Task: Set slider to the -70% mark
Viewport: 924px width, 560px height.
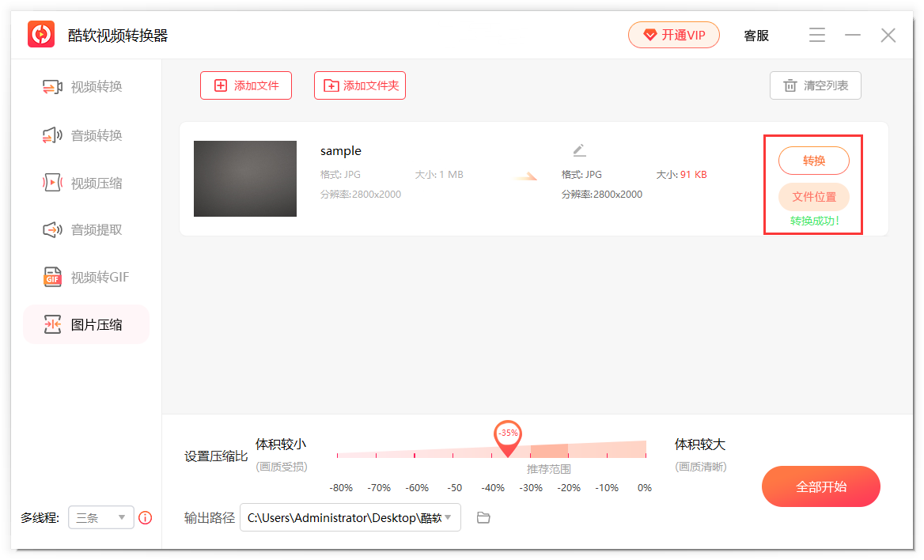Action: point(376,455)
